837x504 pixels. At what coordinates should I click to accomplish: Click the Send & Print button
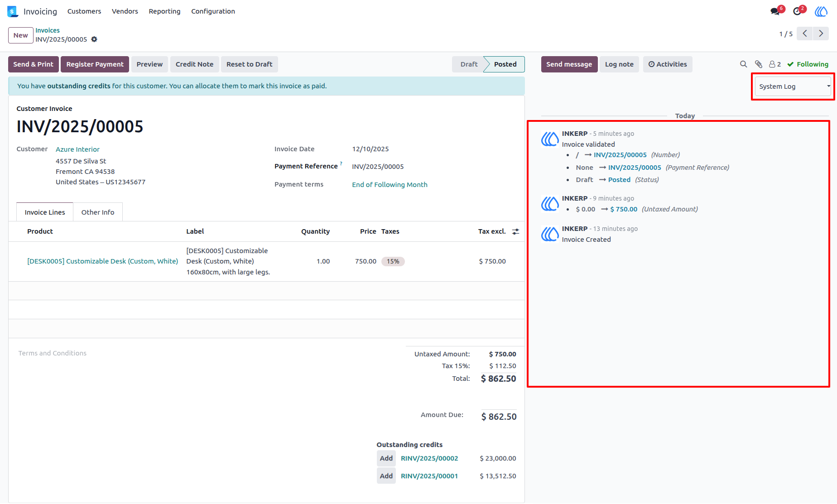pos(34,64)
